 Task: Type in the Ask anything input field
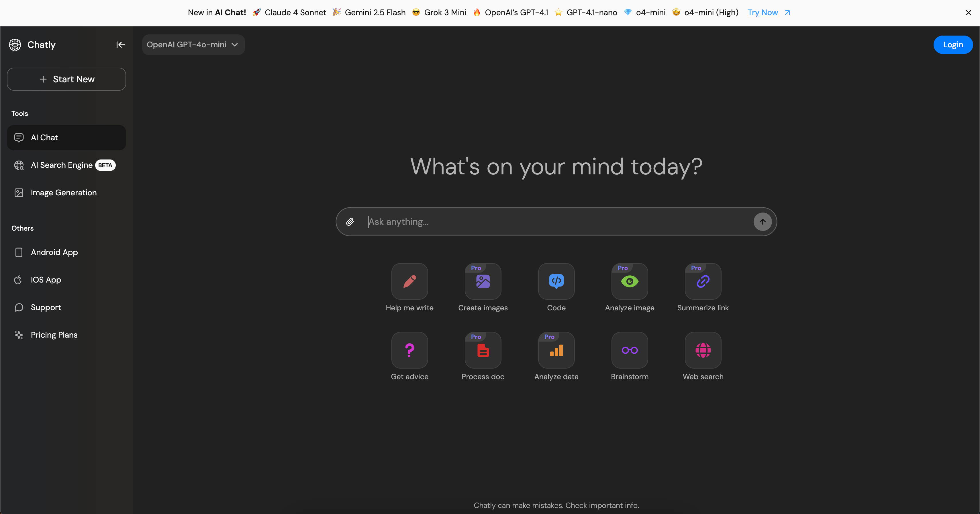click(x=495, y=222)
